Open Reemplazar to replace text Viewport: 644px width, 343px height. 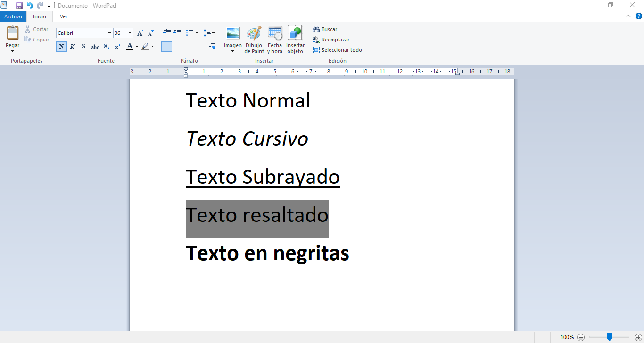(331, 40)
